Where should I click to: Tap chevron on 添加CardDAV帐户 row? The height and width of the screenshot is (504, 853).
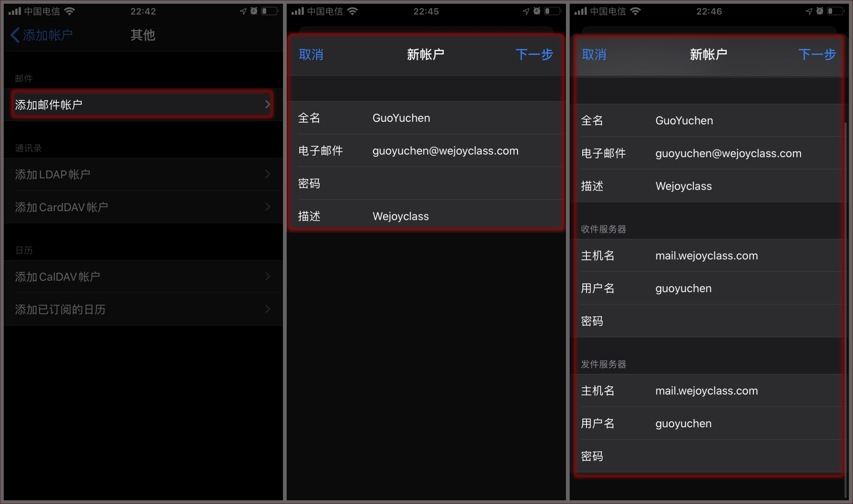point(267,207)
